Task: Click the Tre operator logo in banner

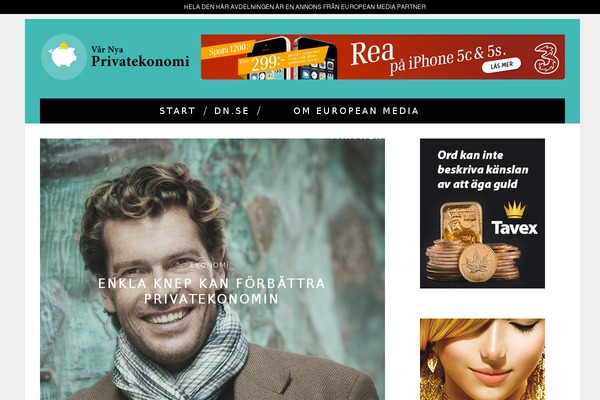Action: coord(546,58)
